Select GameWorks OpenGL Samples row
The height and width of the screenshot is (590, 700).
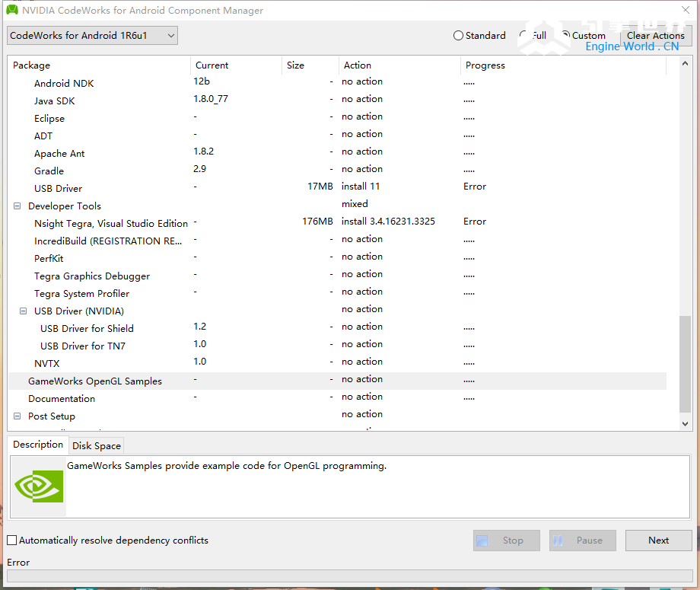[337, 381]
